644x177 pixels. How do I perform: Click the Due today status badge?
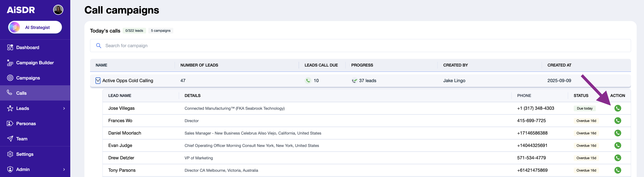point(584,108)
